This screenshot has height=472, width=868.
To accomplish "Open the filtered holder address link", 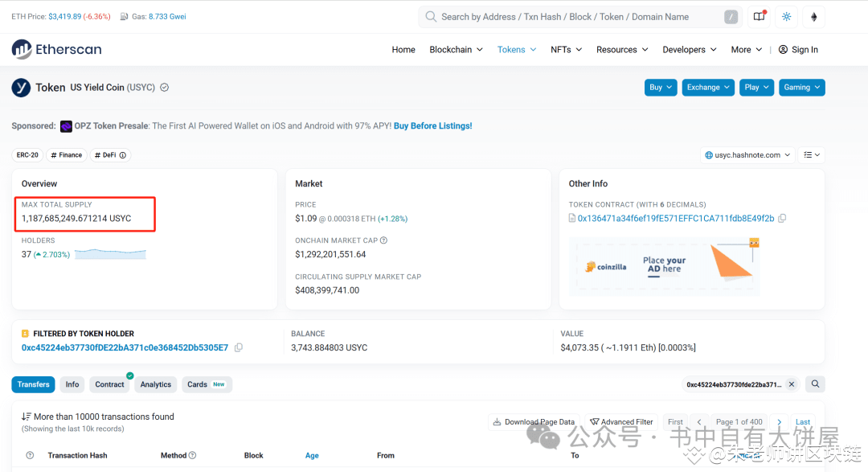I will pyautogui.click(x=125, y=347).
